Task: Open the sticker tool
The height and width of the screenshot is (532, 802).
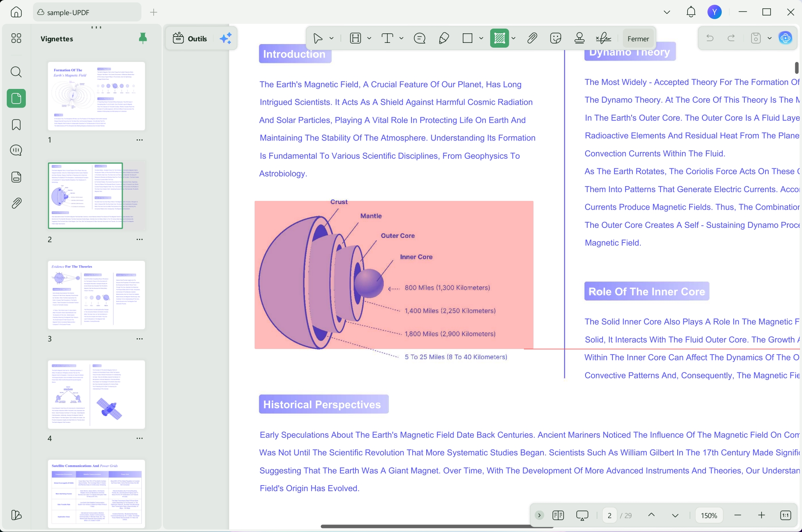Action: (556, 38)
